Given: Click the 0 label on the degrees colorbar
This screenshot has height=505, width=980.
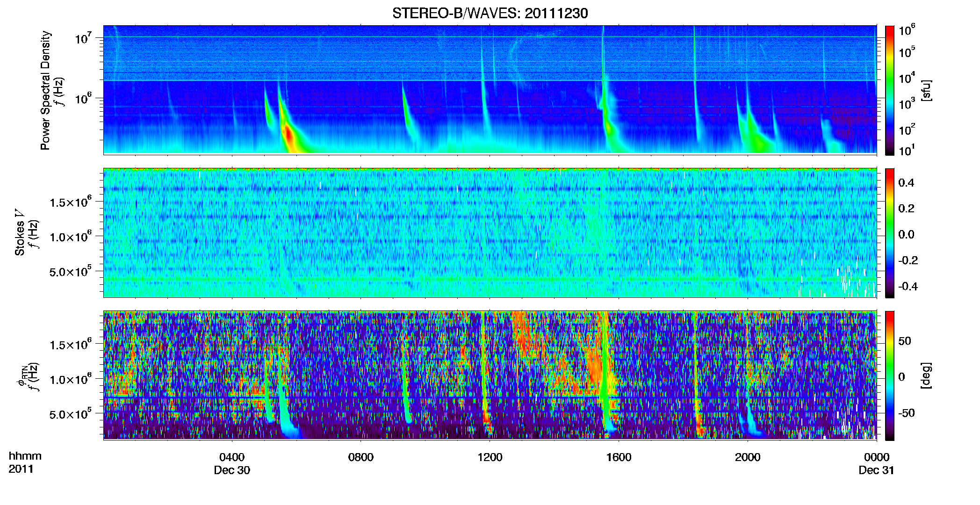Looking at the screenshot, I should point(901,377).
